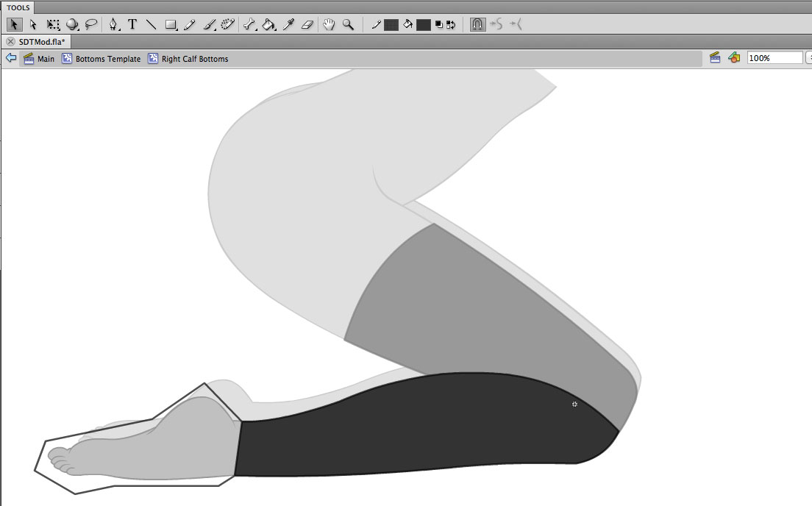Pick the Eyedropper tool
812x506 pixels.
[x=288, y=24]
